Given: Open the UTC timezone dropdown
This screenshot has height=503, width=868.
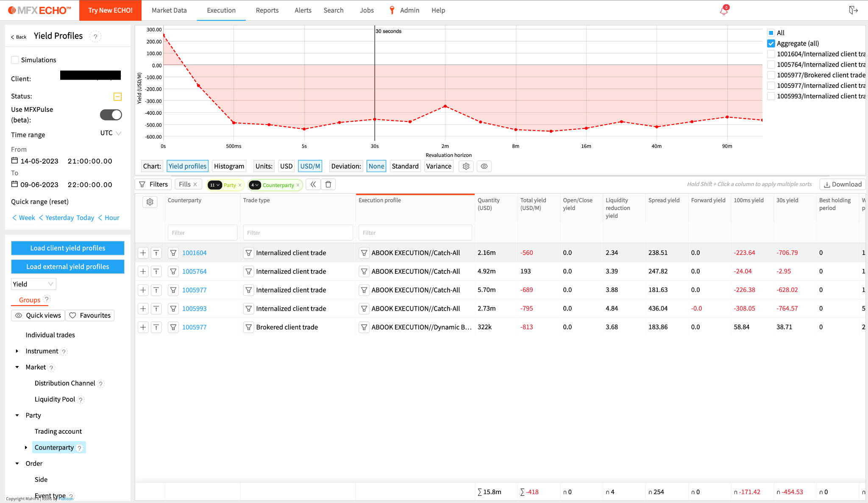Looking at the screenshot, I should pyautogui.click(x=111, y=133).
